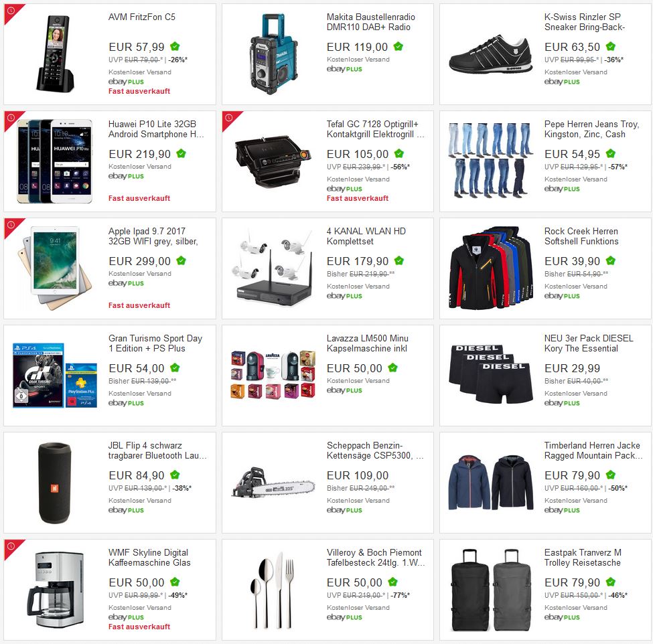Click green checkmark badge beside EUR 299,00
This screenshot has height=644, width=653.
[x=181, y=261]
